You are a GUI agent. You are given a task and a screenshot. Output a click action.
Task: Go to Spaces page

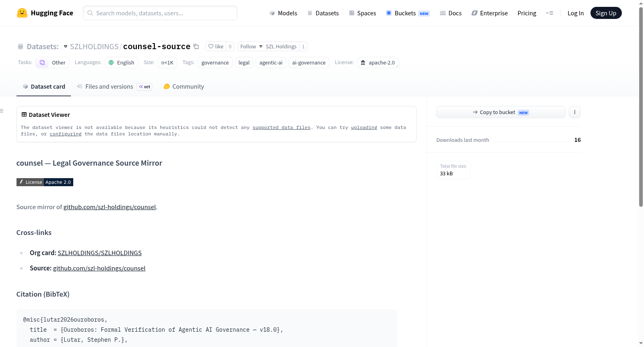pos(362,13)
